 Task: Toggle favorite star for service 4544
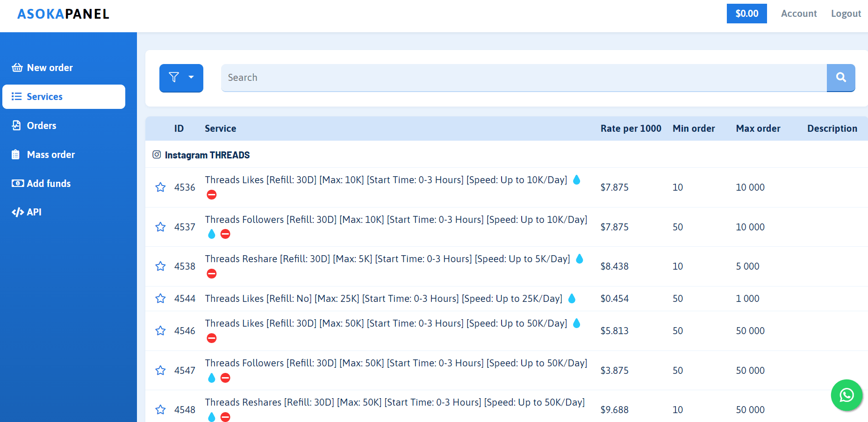click(160, 299)
